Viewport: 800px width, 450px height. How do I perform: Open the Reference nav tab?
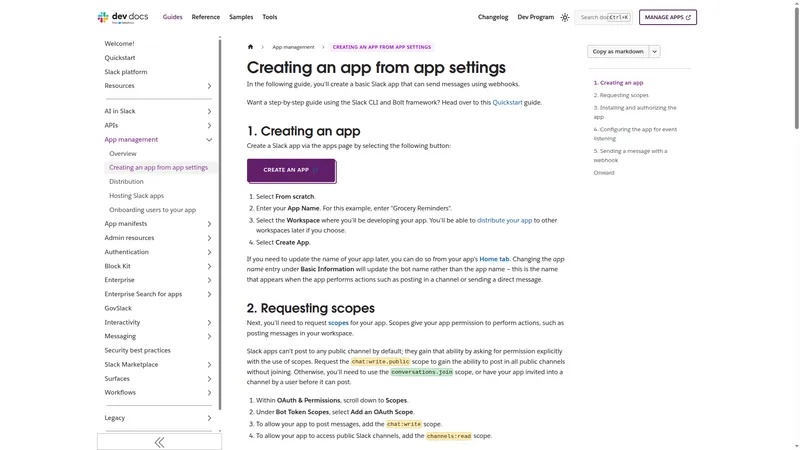206,17
